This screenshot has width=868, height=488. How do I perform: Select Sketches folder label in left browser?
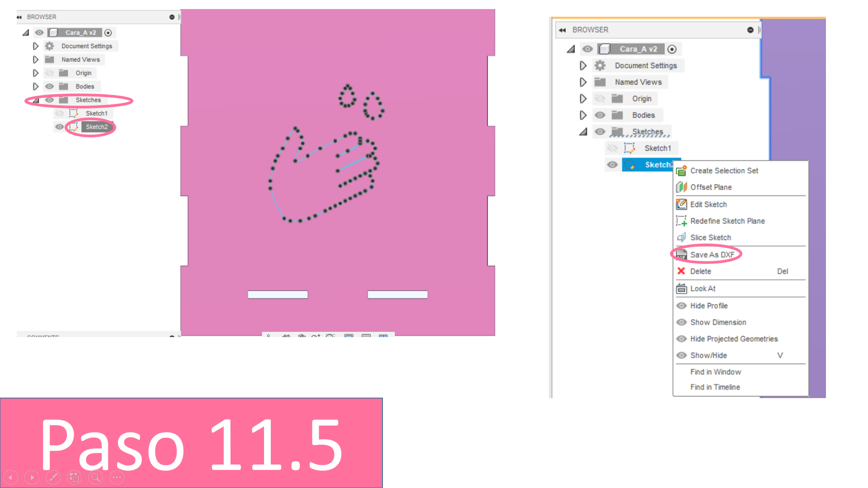pyautogui.click(x=88, y=100)
